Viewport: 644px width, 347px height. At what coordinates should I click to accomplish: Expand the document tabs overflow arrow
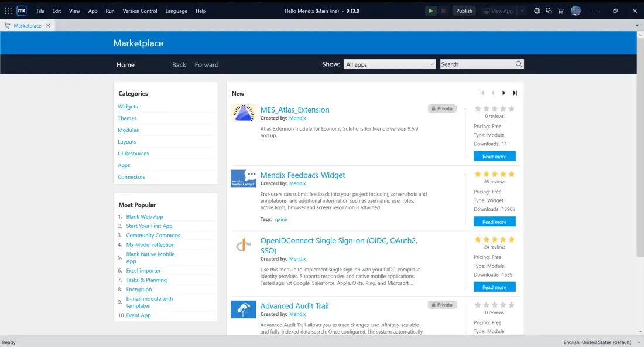[x=637, y=25]
